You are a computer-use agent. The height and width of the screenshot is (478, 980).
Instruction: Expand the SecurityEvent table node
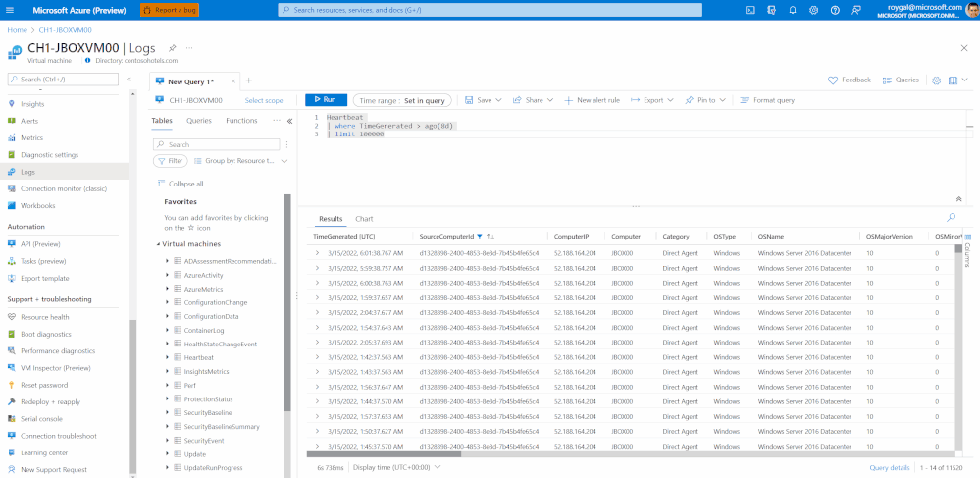coord(168,441)
